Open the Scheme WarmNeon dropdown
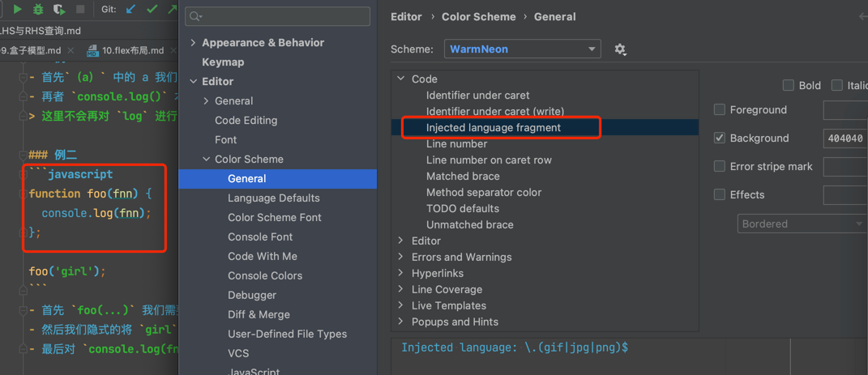Viewport: 868px width, 375px height. [522, 49]
